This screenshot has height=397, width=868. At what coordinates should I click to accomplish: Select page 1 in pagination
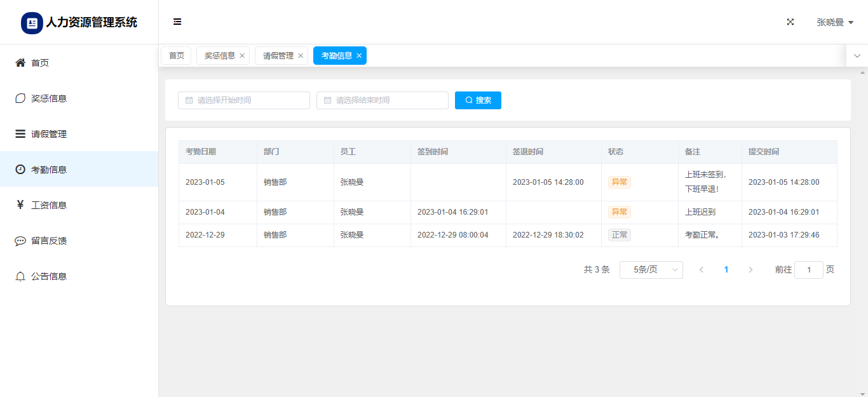726,270
